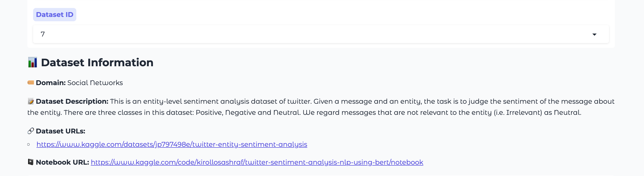
Task: Click the bullet marker before the dataset link
Action: (x=29, y=145)
